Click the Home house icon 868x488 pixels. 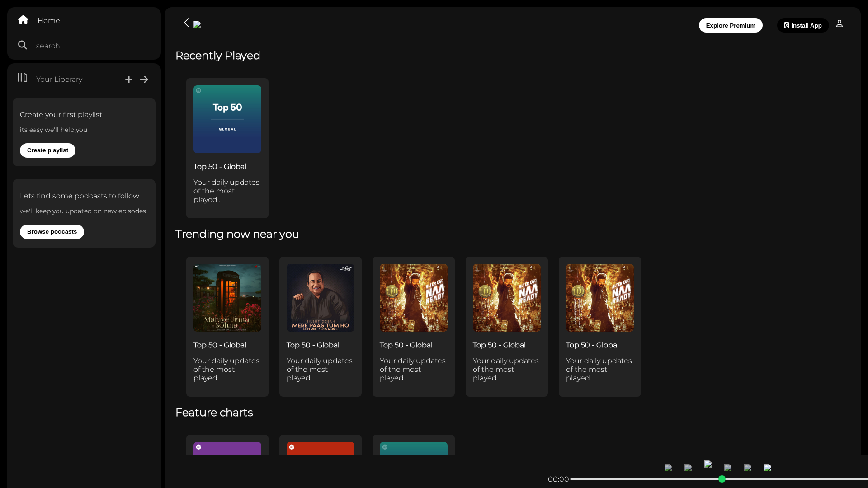23,20
